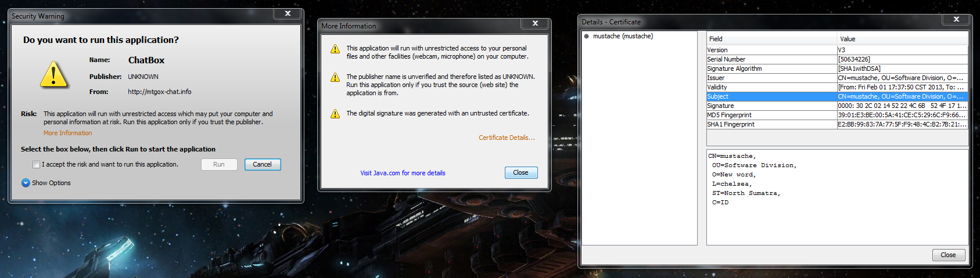Image resolution: width=980 pixels, height=278 pixels.
Task: Click the disabled Run button
Action: (x=219, y=164)
